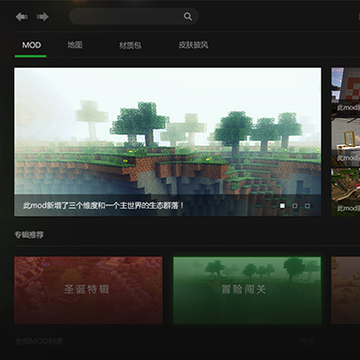Open the 皮肤披风 tab
360x360 pixels.
coord(194,45)
